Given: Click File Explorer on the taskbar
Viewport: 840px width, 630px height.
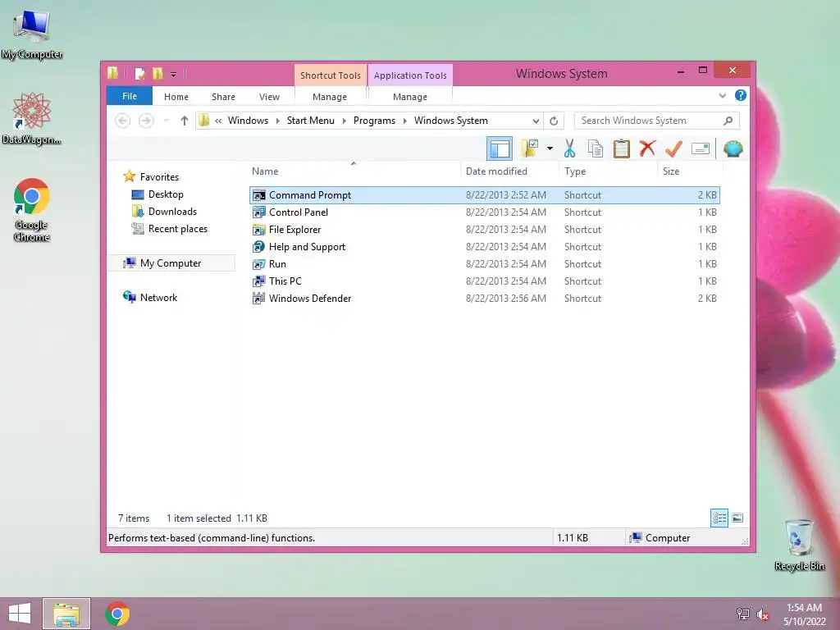Looking at the screenshot, I should tap(66, 614).
